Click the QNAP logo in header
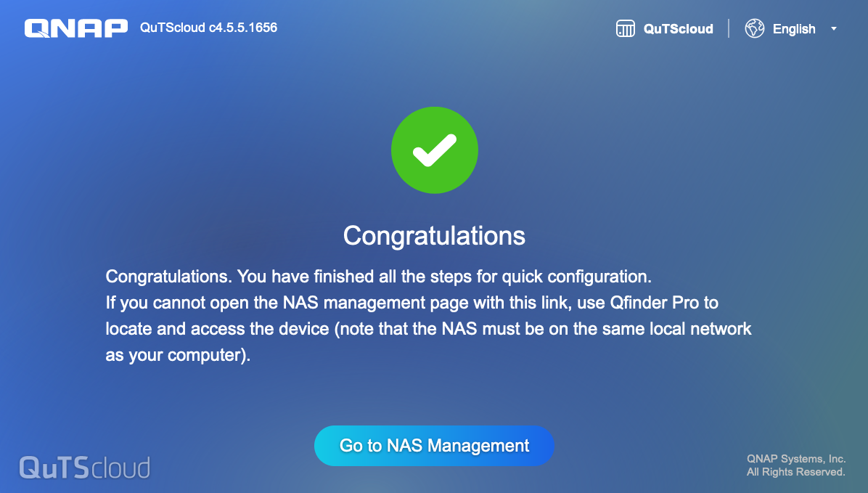Image resolution: width=868 pixels, height=493 pixels. (76, 28)
